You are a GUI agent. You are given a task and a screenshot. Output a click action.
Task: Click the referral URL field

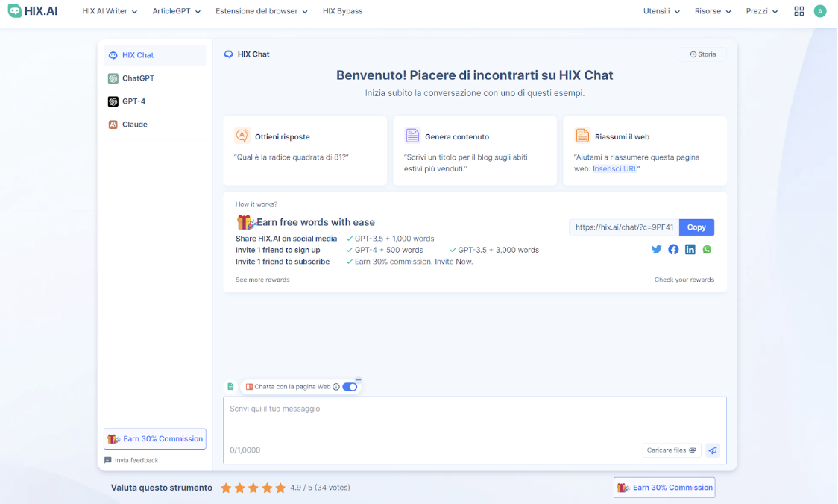click(624, 227)
